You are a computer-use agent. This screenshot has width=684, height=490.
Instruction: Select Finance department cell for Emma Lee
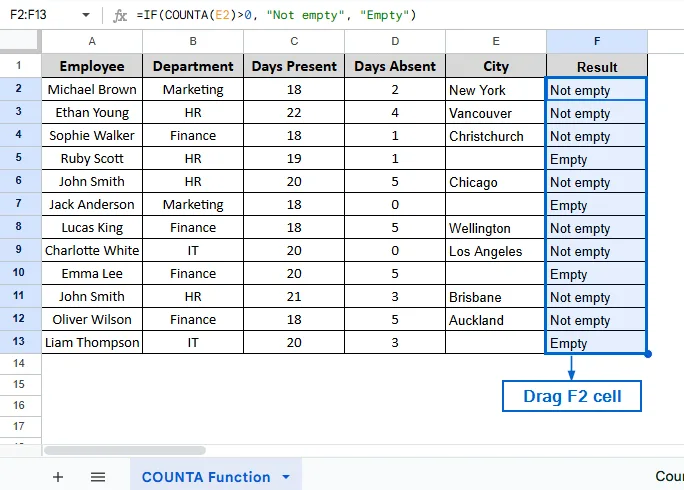(193, 274)
